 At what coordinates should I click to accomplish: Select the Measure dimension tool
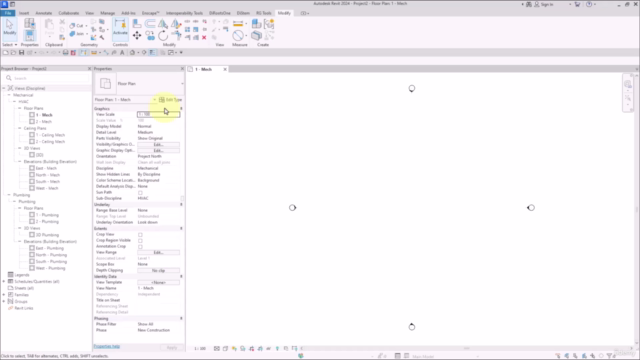coord(238,24)
